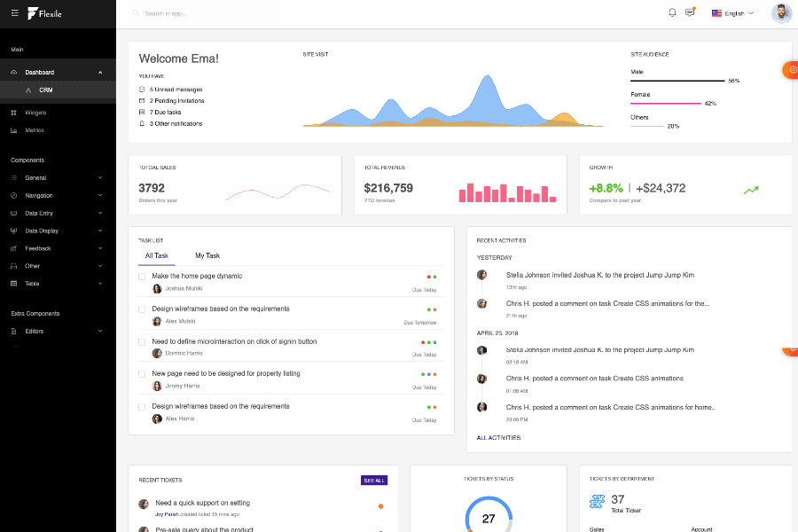
Task: Switch to the My Task tab
Action: 207,255
